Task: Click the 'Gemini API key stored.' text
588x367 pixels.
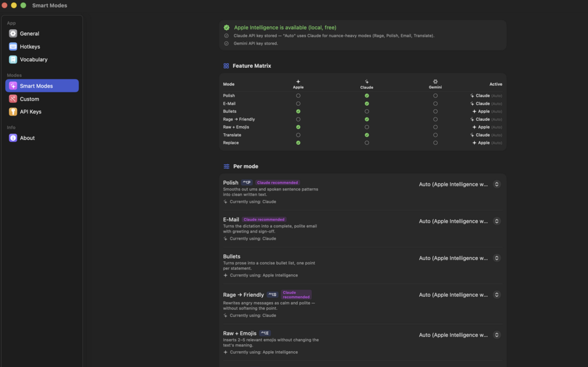Action: click(x=256, y=43)
